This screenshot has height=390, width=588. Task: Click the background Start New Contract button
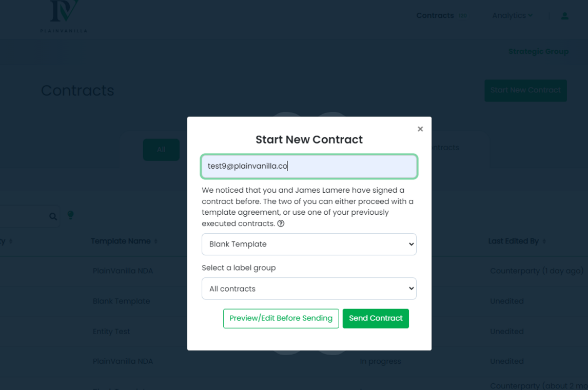pyautogui.click(x=525, y=90)
